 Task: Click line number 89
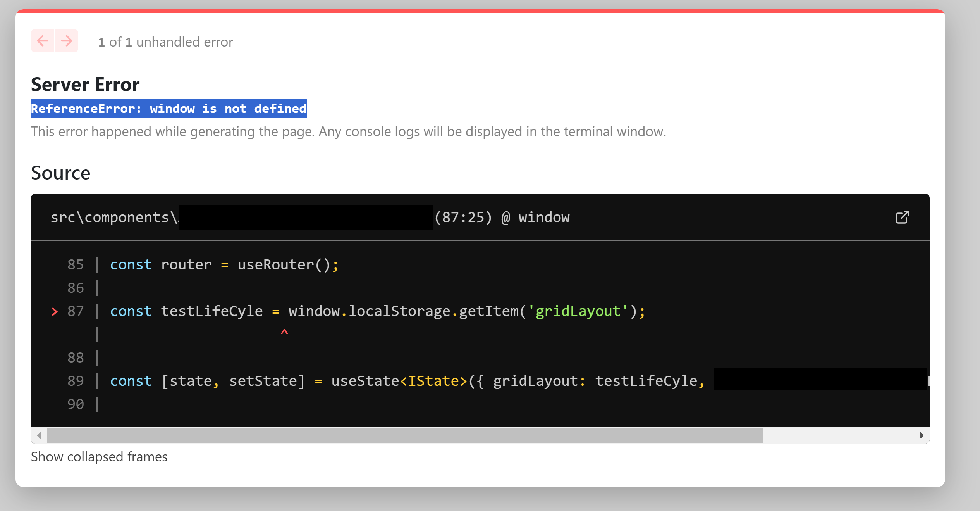tap(76, 381)
